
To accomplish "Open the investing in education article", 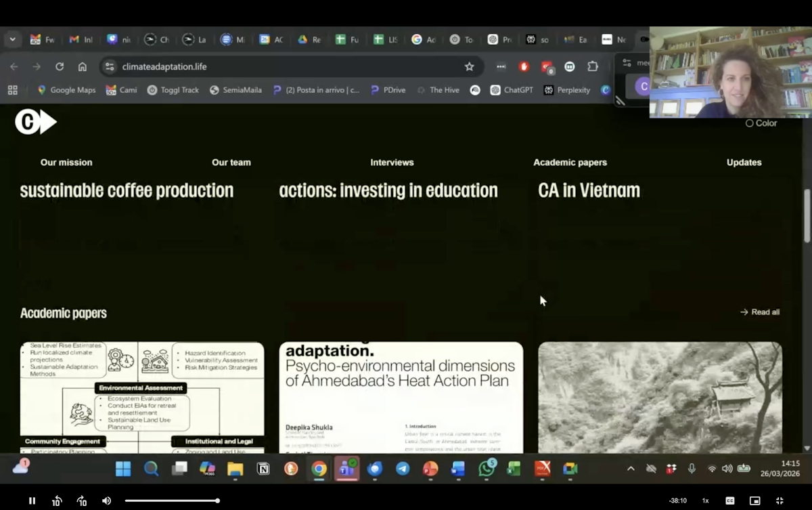I will tap(388, 190).
